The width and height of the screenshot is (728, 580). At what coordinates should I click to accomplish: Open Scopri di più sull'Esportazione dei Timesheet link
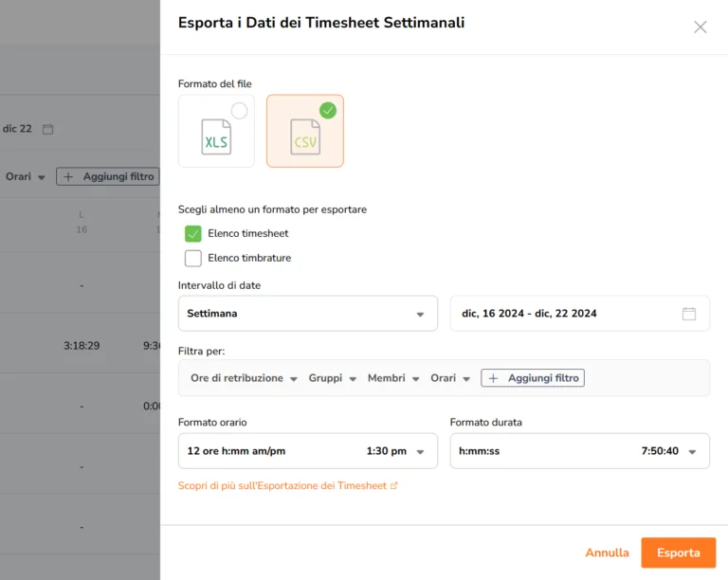(287, 486)
